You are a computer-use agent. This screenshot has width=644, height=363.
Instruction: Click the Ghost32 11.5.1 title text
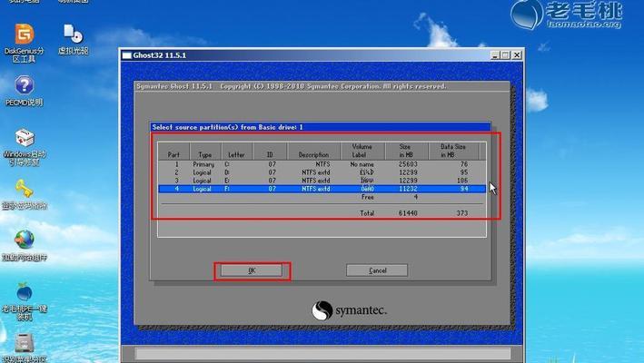click(x=159, y=55)
